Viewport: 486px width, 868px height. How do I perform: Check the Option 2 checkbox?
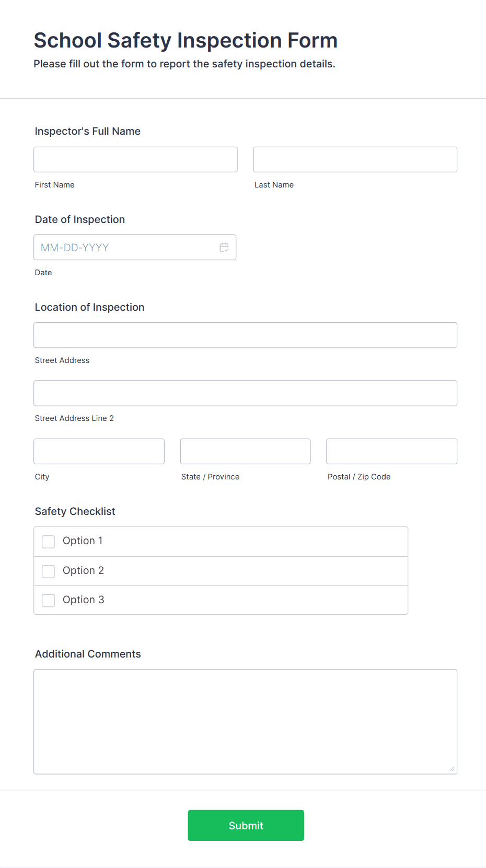click(48, 571)
